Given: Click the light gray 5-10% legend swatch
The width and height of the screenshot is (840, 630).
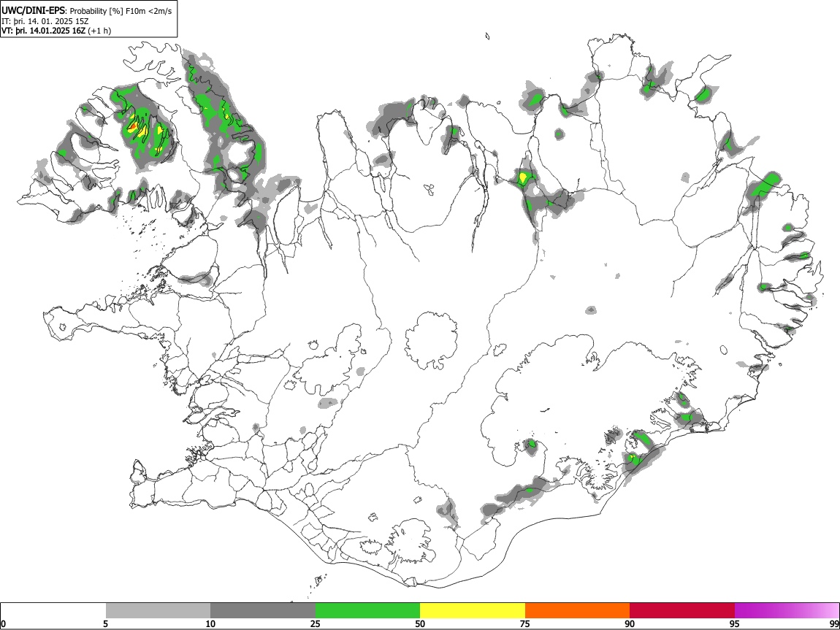Looking at the screenshot, I should (158, 611).
